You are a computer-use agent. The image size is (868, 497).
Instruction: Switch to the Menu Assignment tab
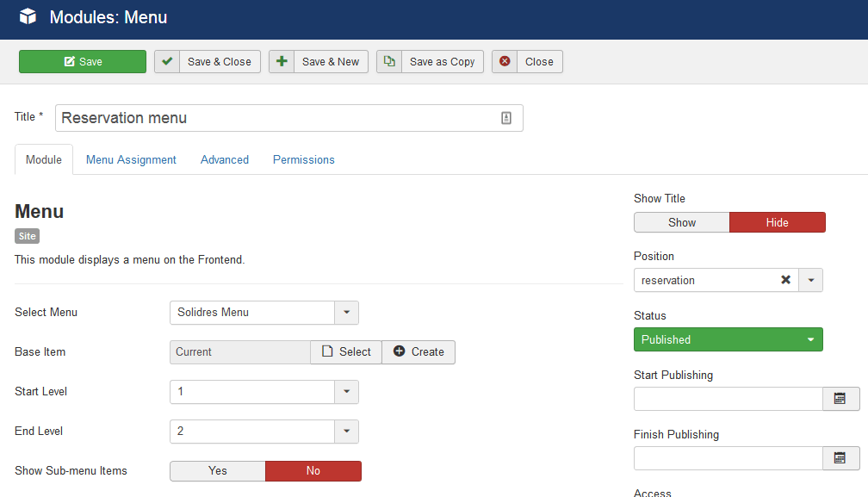click(x=131, y=159)
